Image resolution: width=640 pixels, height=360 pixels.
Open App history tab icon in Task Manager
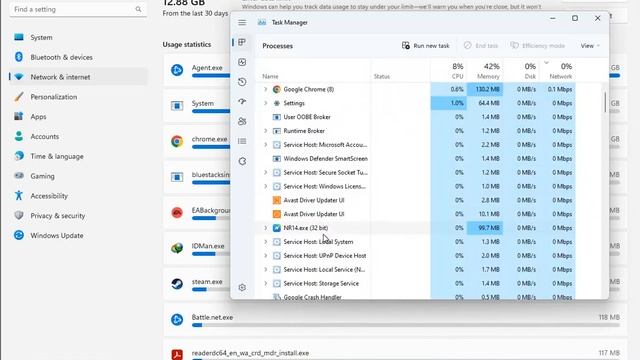pyautogui.click(x=242, y=82)
